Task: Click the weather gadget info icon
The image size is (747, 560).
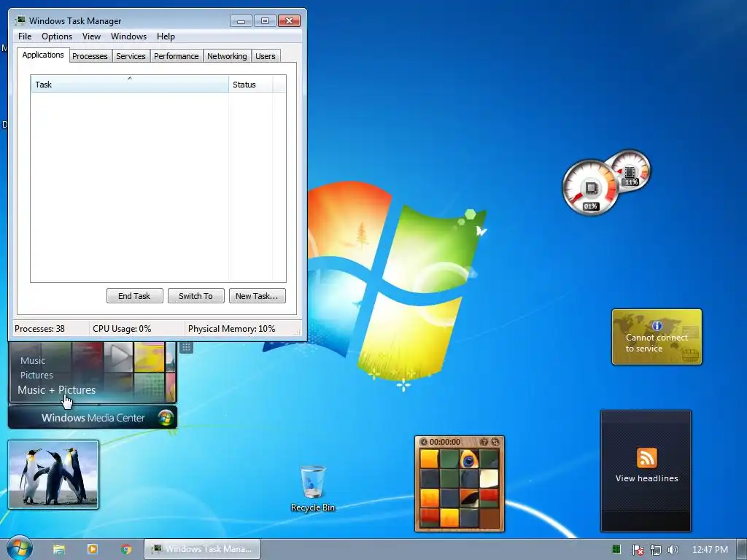Action: 657,326
